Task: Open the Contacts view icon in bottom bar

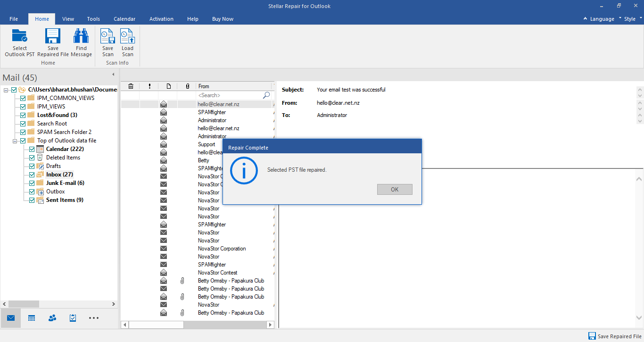Action: [x=52, y=318]
